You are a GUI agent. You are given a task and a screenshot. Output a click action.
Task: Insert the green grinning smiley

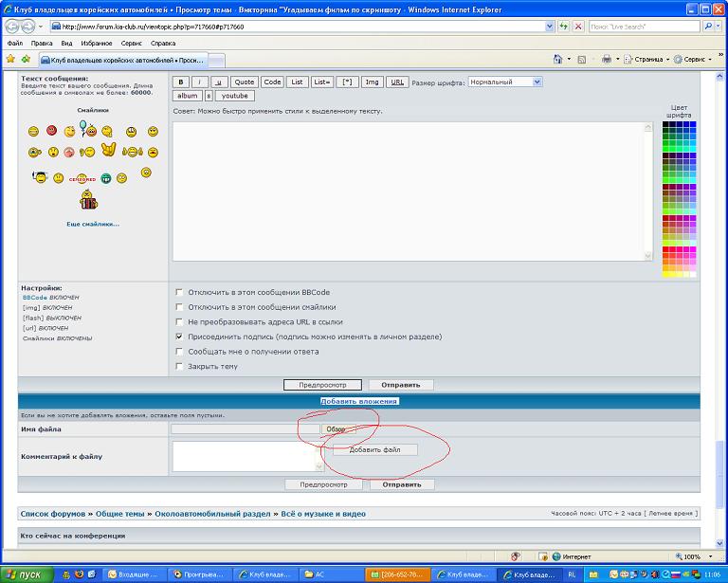(x=106, y=177)
